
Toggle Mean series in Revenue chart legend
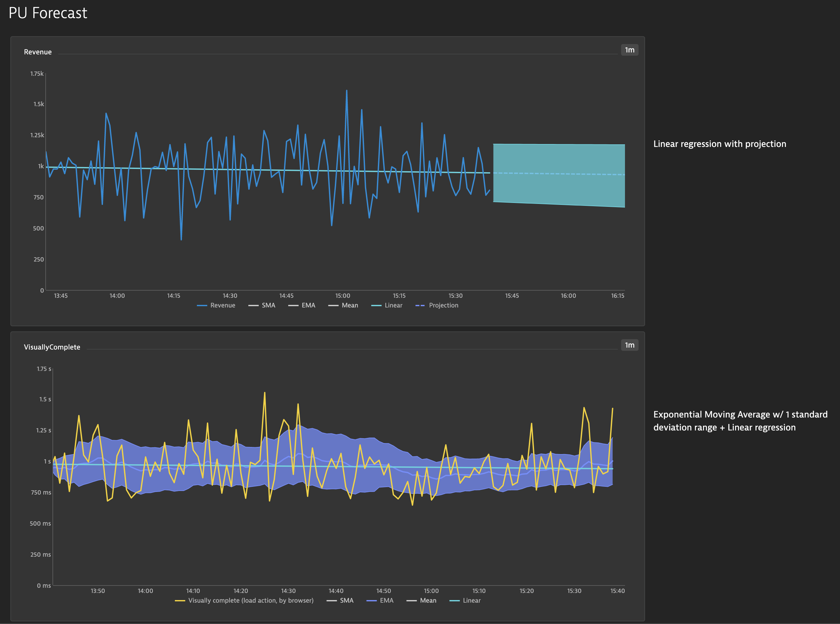(x=343, y=305)
